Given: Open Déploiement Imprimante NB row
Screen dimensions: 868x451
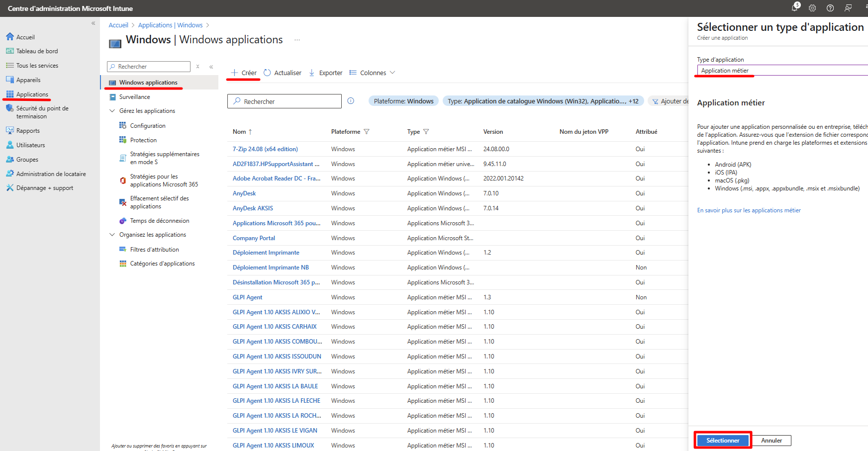Looking at the screenshot, I should click(x=271, y=268).
